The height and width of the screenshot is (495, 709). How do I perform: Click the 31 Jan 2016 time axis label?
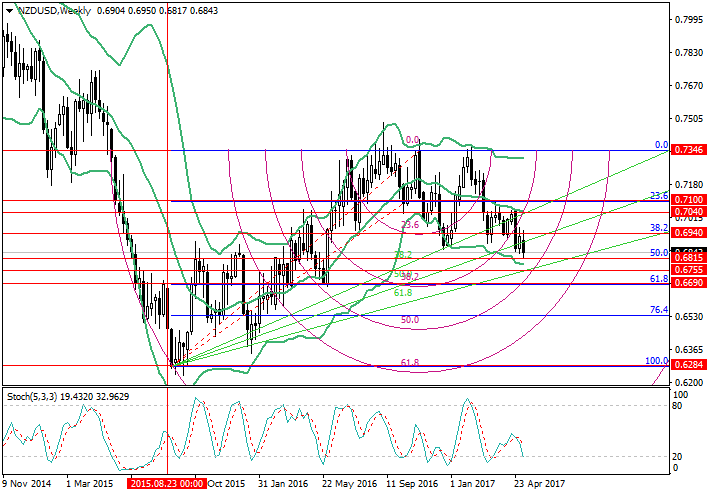(x=283, y=484)
